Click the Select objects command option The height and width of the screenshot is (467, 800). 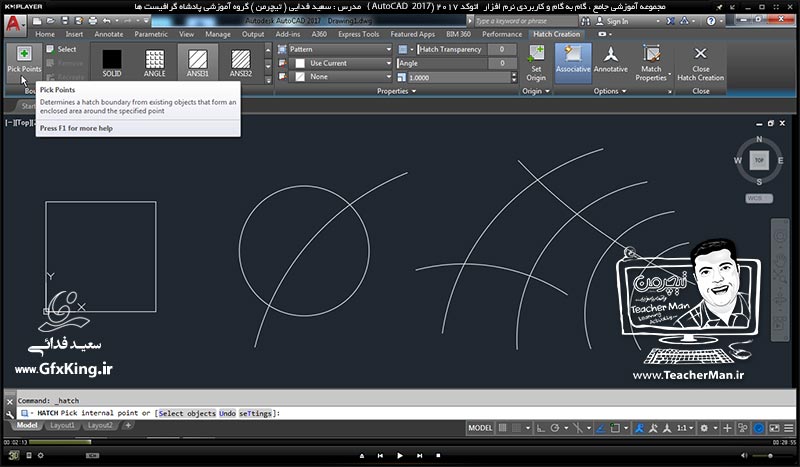coord(187,413)
